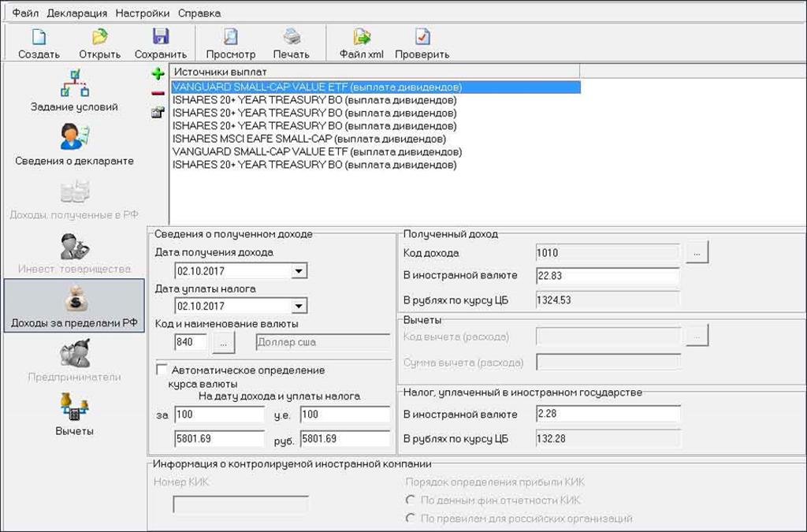This screenshot has width=807, height=532.
Task: Select the Инвест. товарищества section
Action: coord(75,253)
